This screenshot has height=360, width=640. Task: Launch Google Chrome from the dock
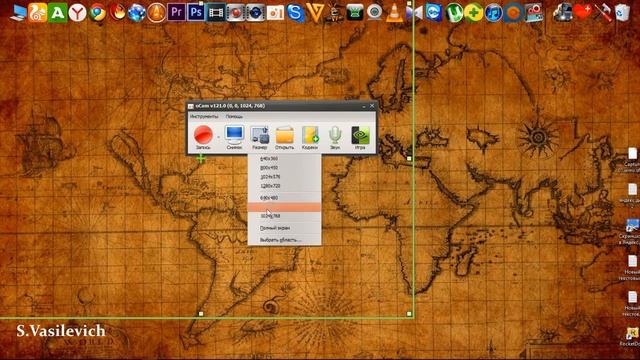(x=97, y=13)
